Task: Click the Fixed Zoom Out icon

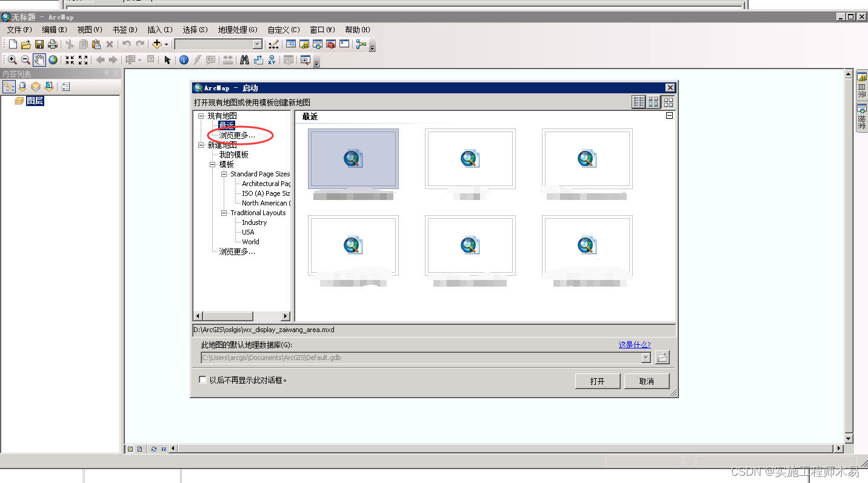Action: (x=83, y=60)
